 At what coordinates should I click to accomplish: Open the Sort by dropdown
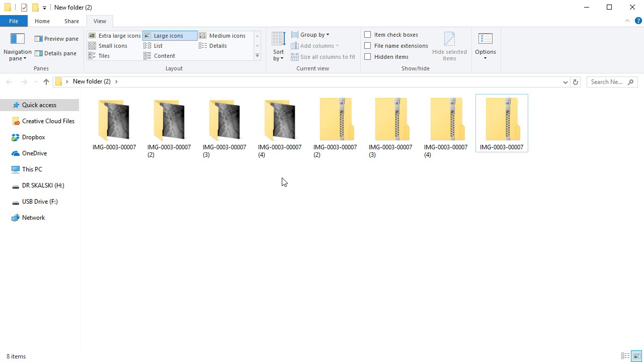(x=278, y=46)
